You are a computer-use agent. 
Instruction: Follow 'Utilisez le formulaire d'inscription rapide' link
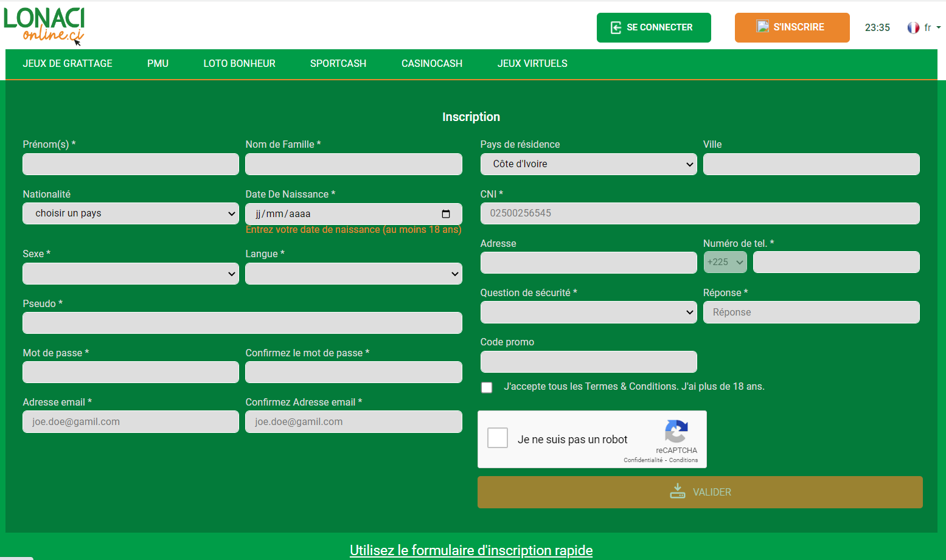click(x=471, y=550)
